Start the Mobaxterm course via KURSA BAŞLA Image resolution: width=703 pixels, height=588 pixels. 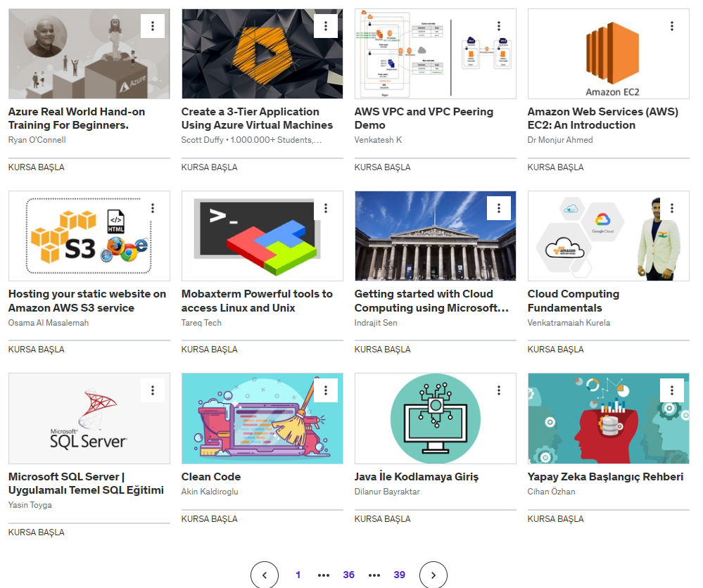210,349
